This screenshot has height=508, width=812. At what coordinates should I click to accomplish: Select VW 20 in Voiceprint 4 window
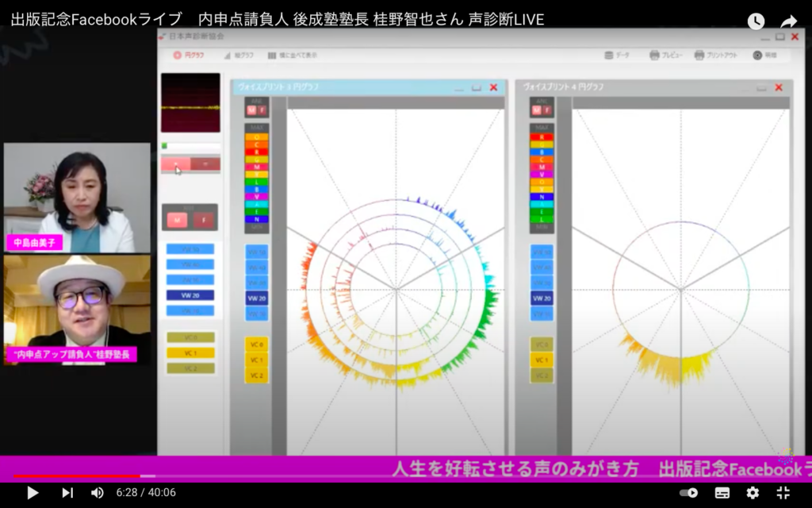(x=542, y=298)
